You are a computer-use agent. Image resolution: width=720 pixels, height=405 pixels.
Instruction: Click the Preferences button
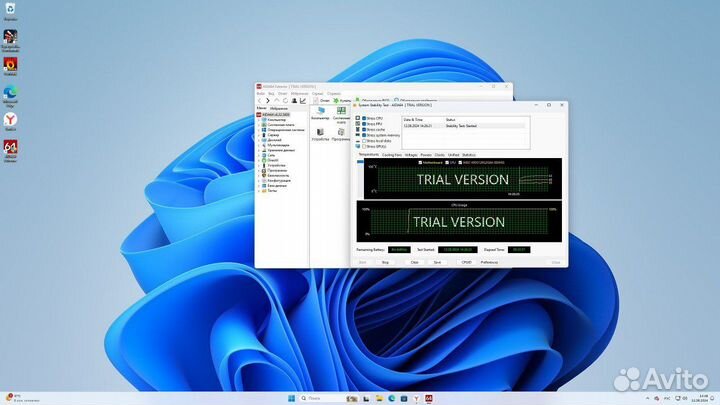[490, 261]
